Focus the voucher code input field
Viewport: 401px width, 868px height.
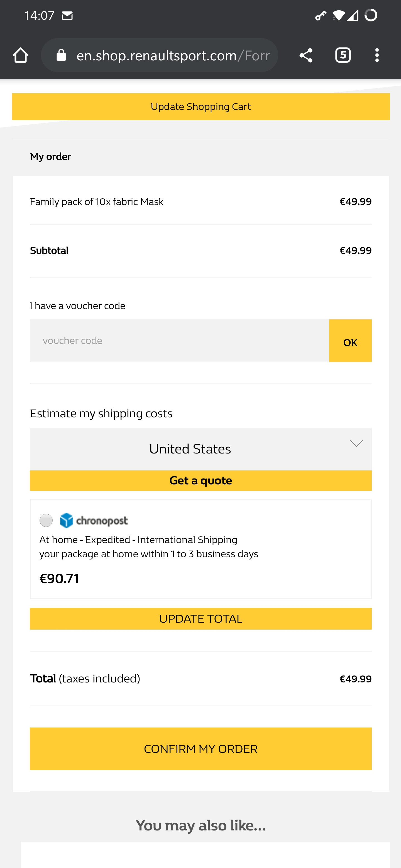tap(179, 341)
